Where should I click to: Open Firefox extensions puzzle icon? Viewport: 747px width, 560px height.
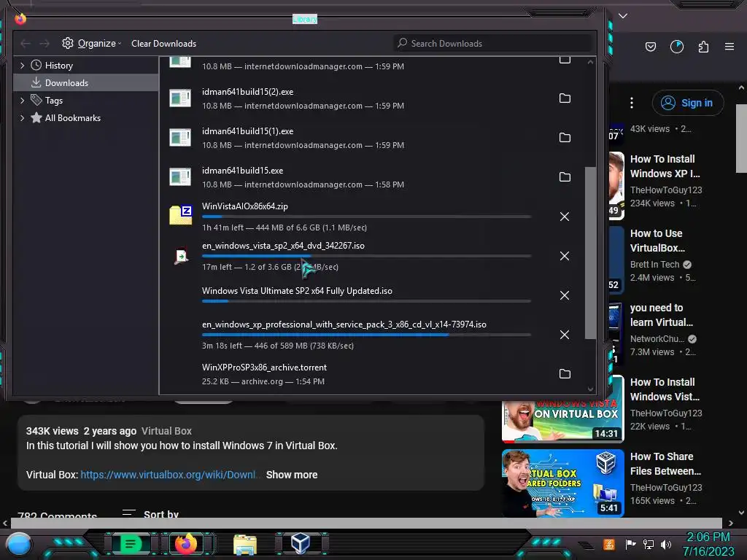703,46
